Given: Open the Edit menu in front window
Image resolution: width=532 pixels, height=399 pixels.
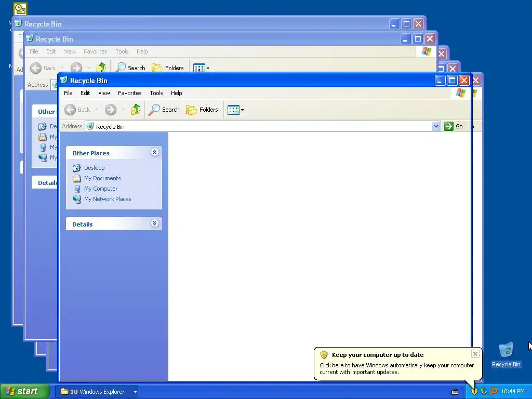Looking at the screenshot, I should pos(85,93).
